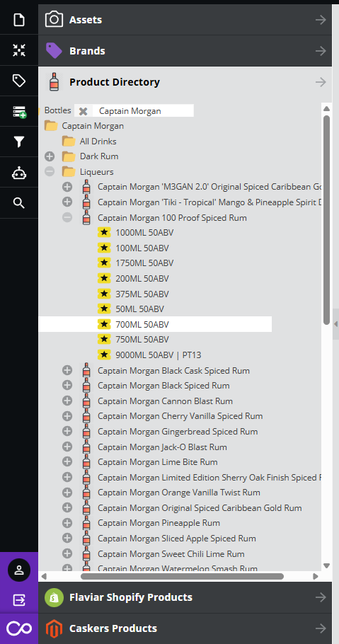Expand Captain Morgan 'M3GAN 2.0' item
Screen dimensions: 339x644
(x=67, y=187)
